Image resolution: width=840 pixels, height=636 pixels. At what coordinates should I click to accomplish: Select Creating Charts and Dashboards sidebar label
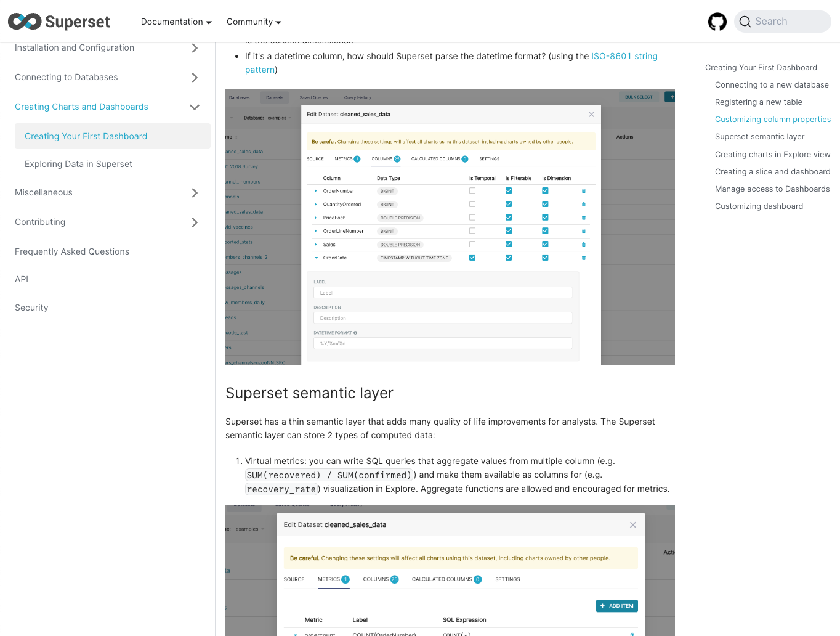pos(81,107)
